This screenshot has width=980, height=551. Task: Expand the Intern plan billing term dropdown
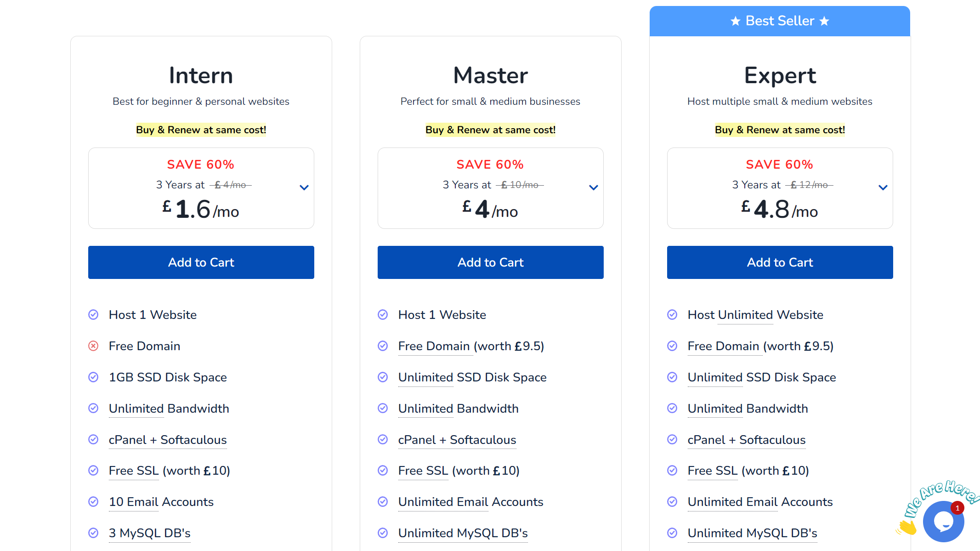pos(304,187)
